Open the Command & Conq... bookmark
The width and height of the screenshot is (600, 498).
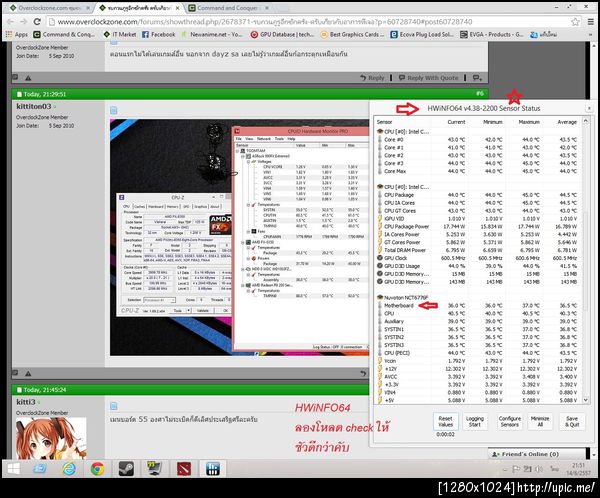(64, 34)
